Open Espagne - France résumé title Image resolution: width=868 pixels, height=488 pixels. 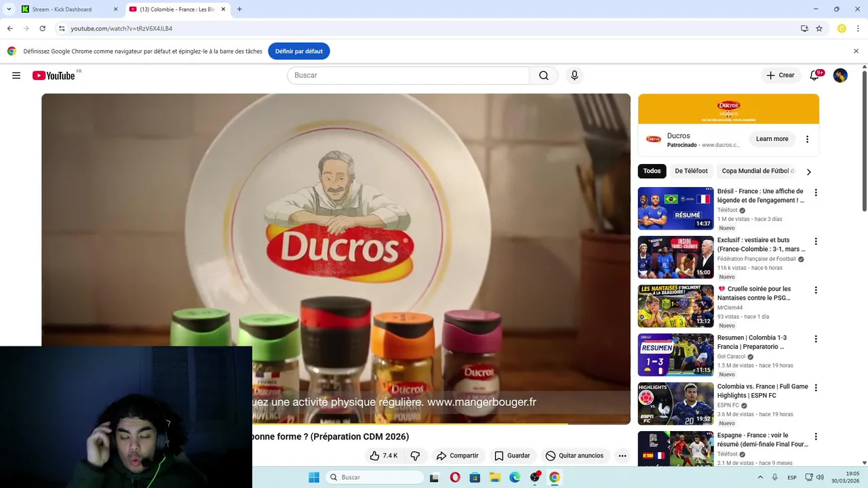[763, 440]
